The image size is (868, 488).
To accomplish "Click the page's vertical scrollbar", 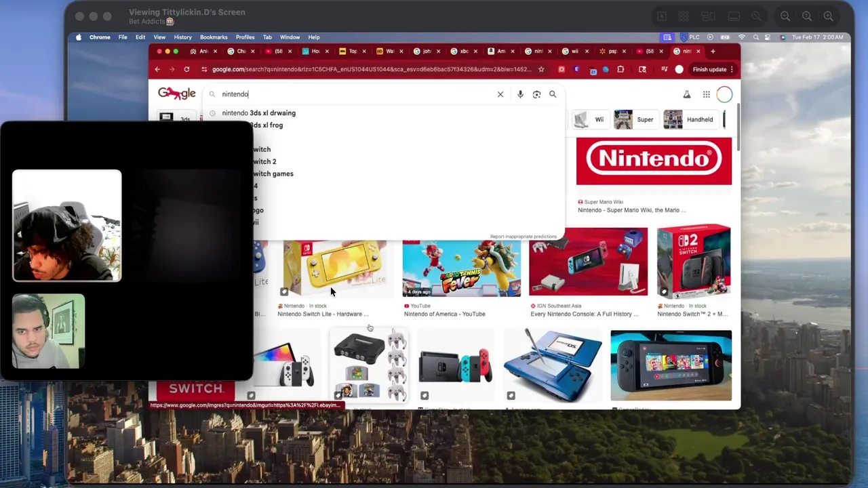I will coord(738,129).
